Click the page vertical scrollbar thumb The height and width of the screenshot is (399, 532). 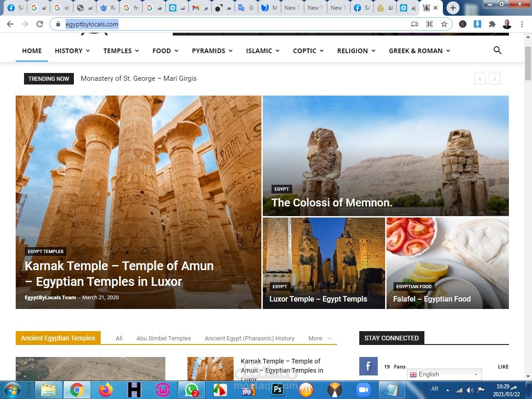point(528,63)
